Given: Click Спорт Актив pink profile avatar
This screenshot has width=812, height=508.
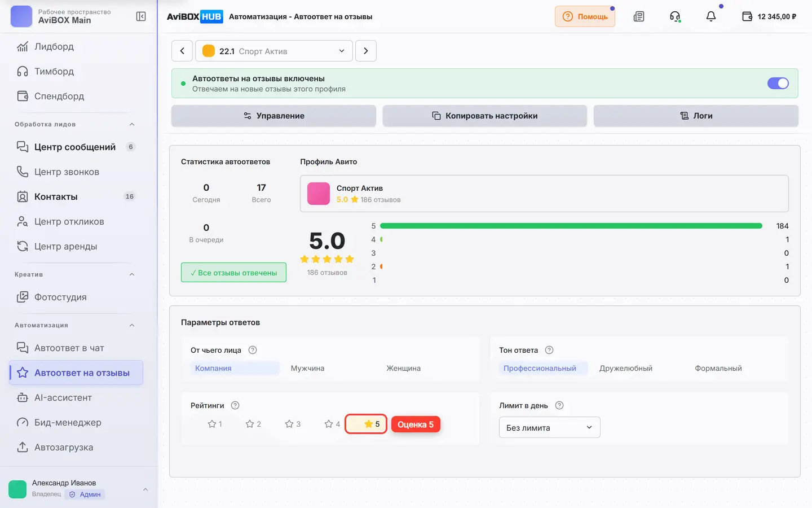Looking at the screenshot, I should pyautogui.click(x=319, y=194).
